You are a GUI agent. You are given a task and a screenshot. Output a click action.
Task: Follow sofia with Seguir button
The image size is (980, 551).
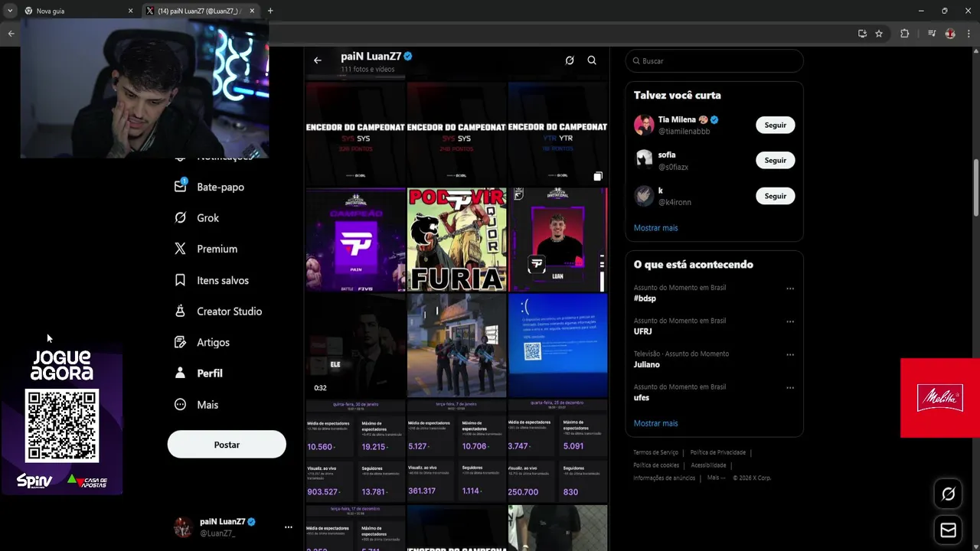(x=775, y=160)
